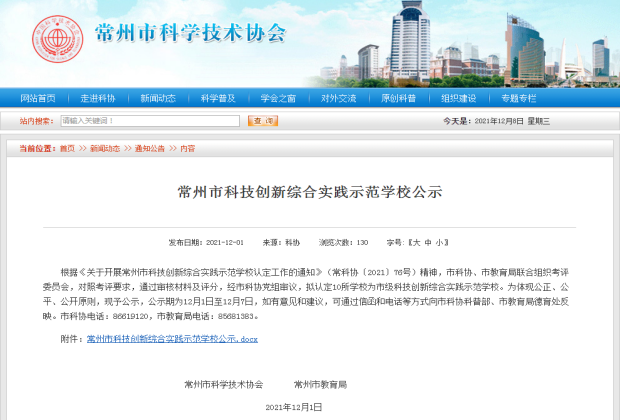
Task: Click the phone number 86619120 in the article
Action: pos(130,317)
